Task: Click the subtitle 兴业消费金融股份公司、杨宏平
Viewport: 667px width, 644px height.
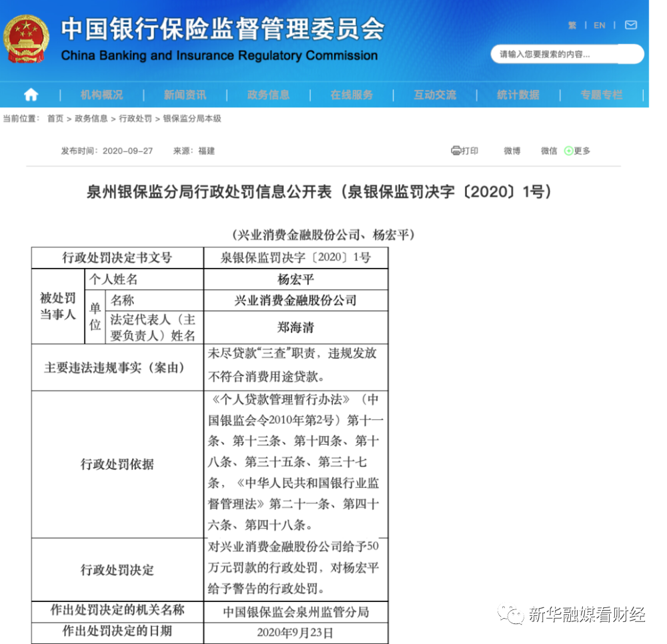Action: point(323,235)
